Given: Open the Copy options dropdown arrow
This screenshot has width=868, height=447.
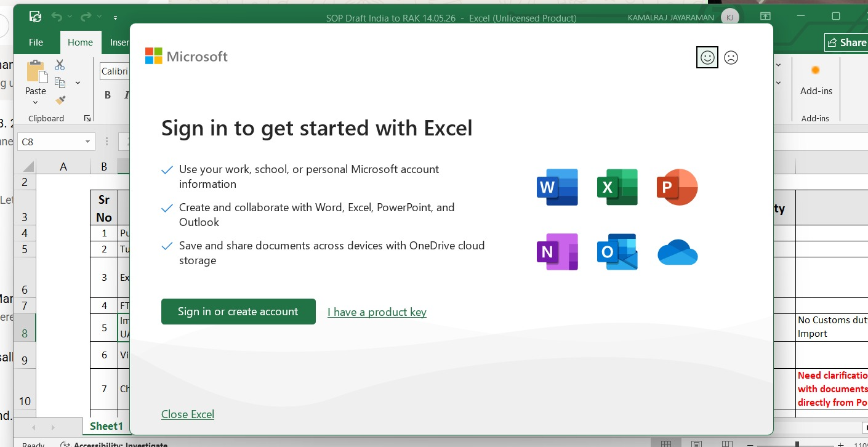Looking at the screenshot, I should pyautogui.click(x=78, y=83).
